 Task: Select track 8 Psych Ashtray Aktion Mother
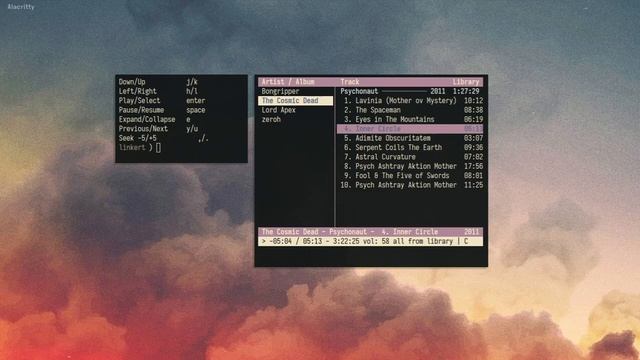(410, 167)
